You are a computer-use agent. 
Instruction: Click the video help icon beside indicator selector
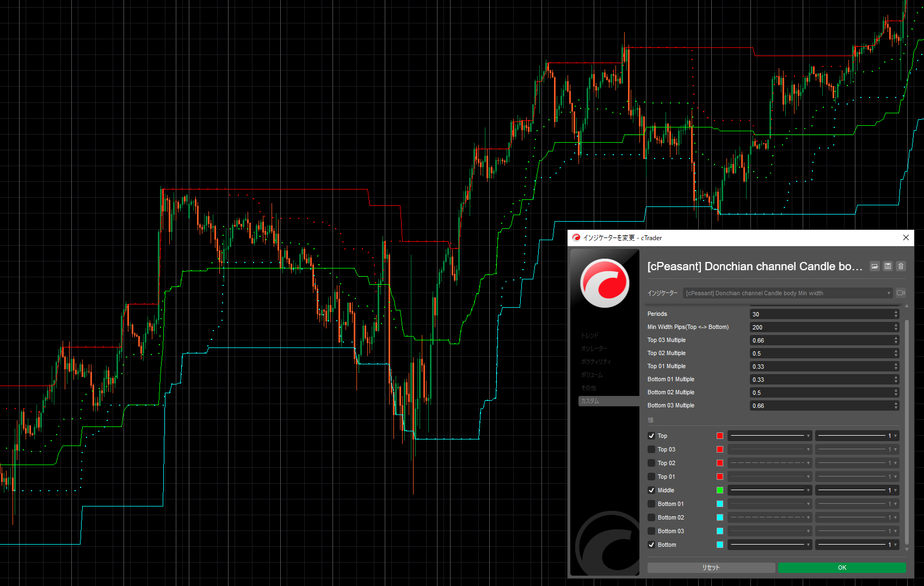(901, 292)
